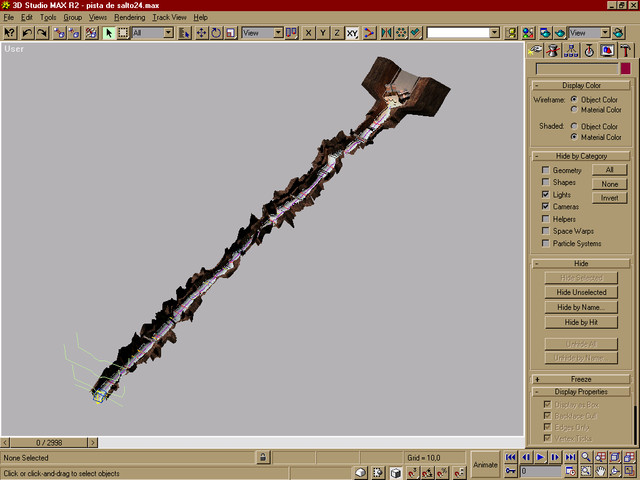Check Geometry in Hide by Category
The height and width of the screenshot is (480, 640).
pos(545,170)
